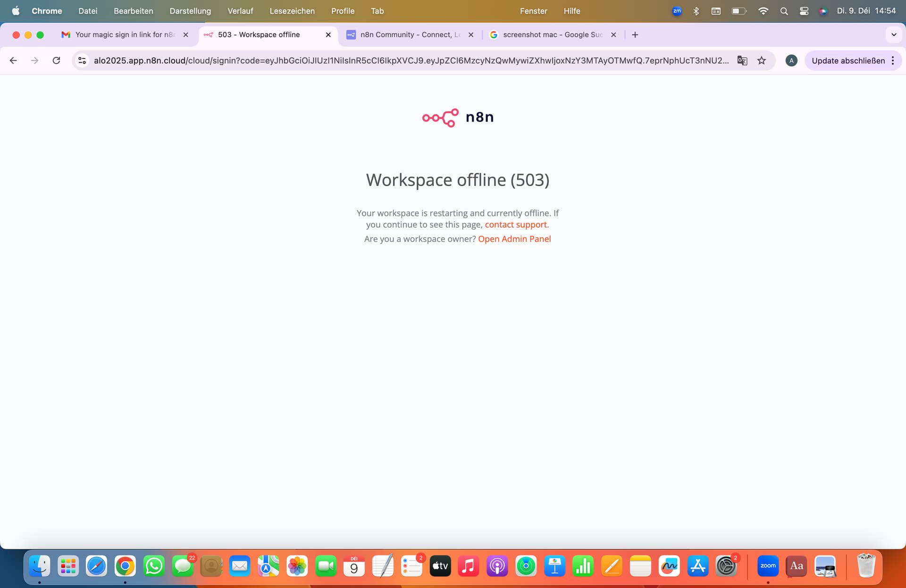The height and width of the screenshot is (588, 906).
Task: Open the Lesezeichen menu
Action: click(292, 11)
